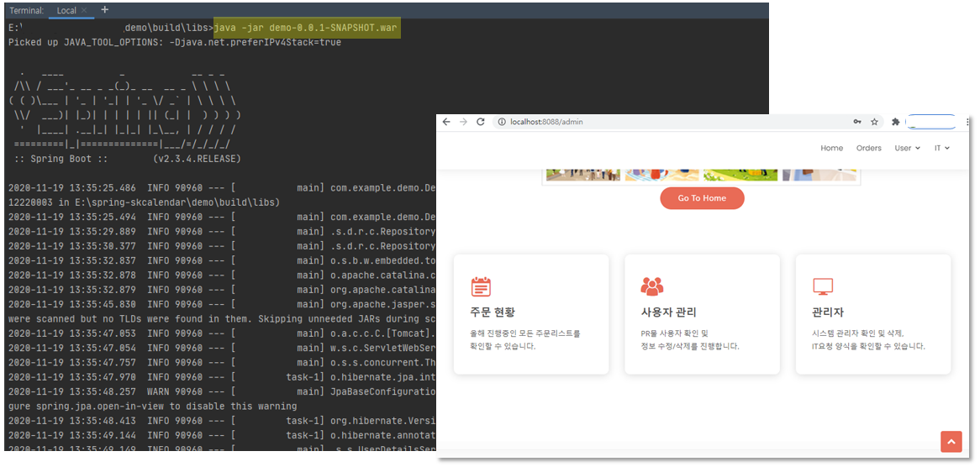The image size is (980, 467).
Task: Open Orders in the site navbar
Action: pos(869,148)
